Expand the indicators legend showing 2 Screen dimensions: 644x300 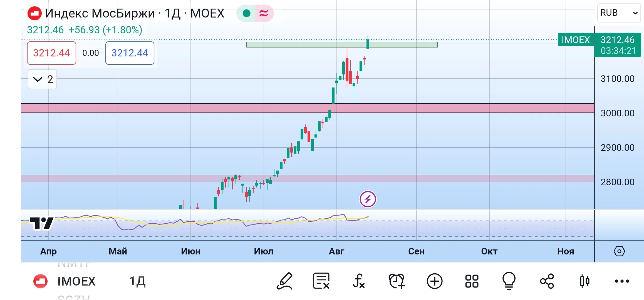pos(42,79)
